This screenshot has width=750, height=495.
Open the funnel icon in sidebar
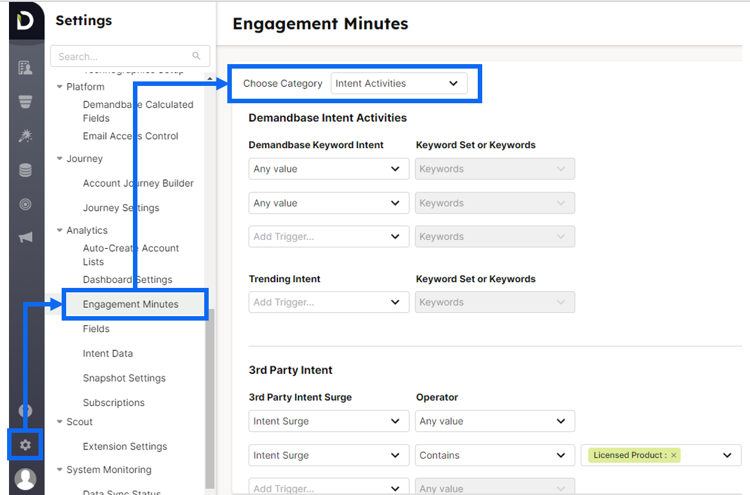(x=25, y=101)
